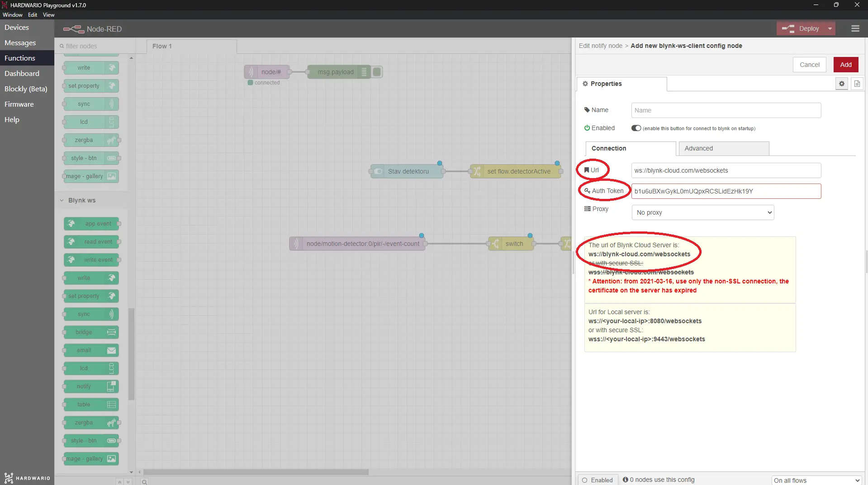Open the Help section
Image resolution: width=868 pixels, height=485 pixels.
pyautogui.click(x=27, y=120)
